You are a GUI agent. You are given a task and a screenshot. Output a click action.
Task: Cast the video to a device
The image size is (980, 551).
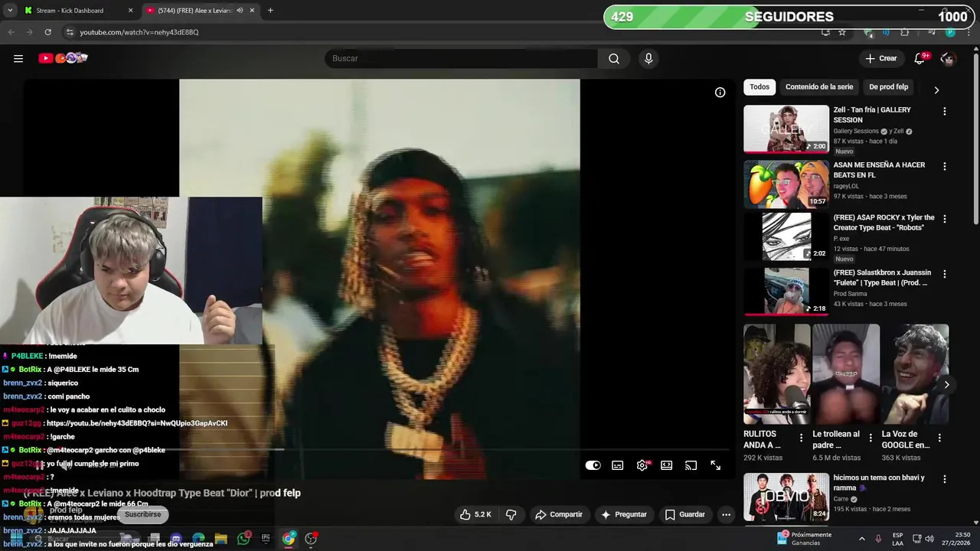point(691,465)
